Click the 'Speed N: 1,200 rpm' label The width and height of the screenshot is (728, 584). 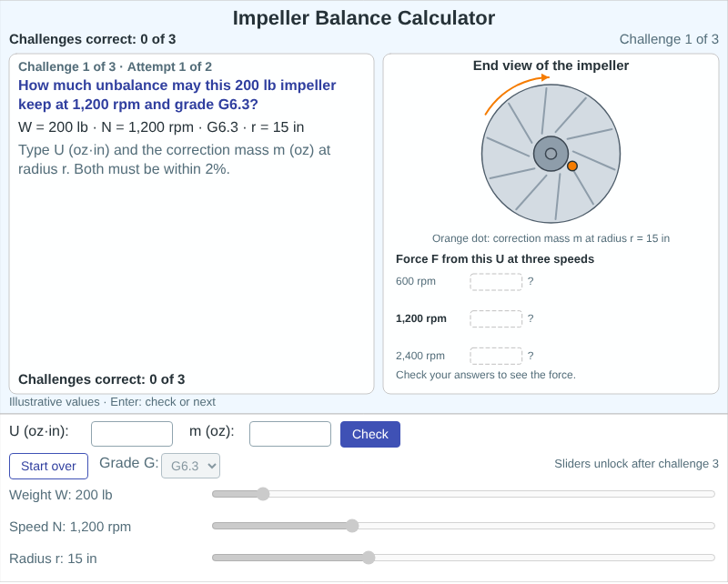pos(70,527)
